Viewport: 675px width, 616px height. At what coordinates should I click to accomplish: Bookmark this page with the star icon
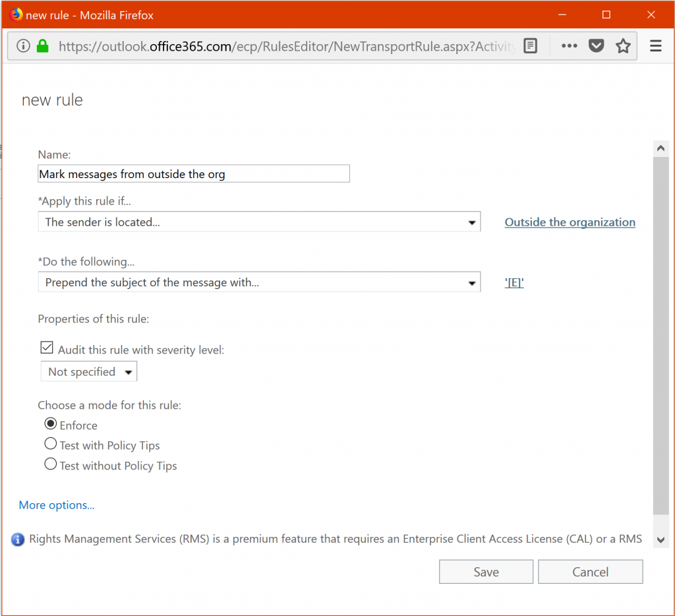(623, 46)
